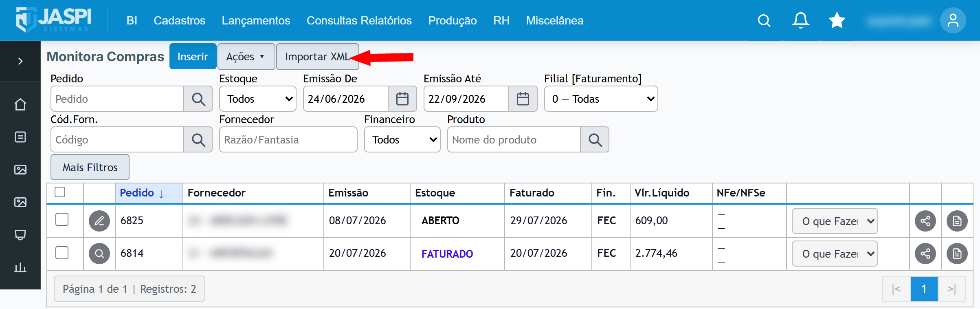This screenshot has height=309, width=980.
Task: Click the Inserir button
Action: (x=193, y=57)
